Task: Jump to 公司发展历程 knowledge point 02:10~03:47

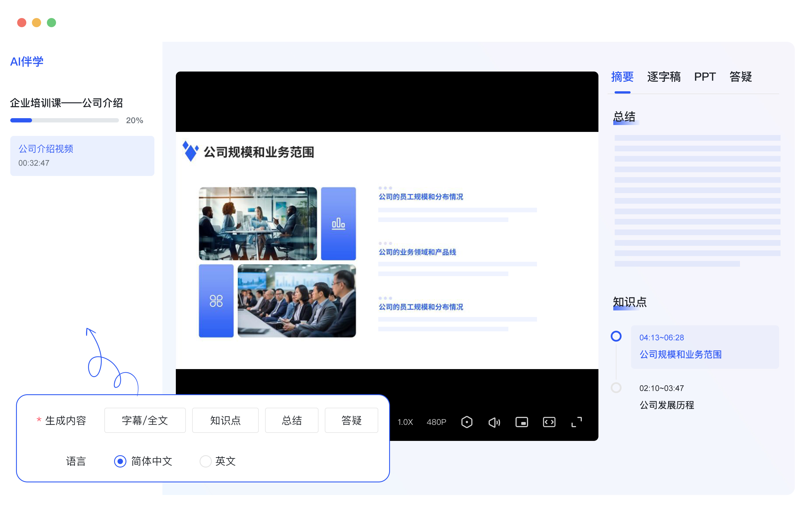Action: 666,397
